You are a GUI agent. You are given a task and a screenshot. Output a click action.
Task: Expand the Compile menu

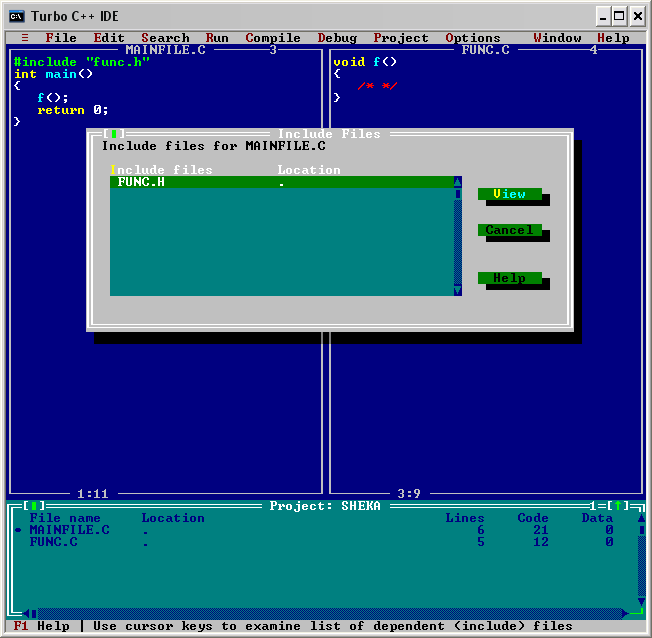[272, 38]
